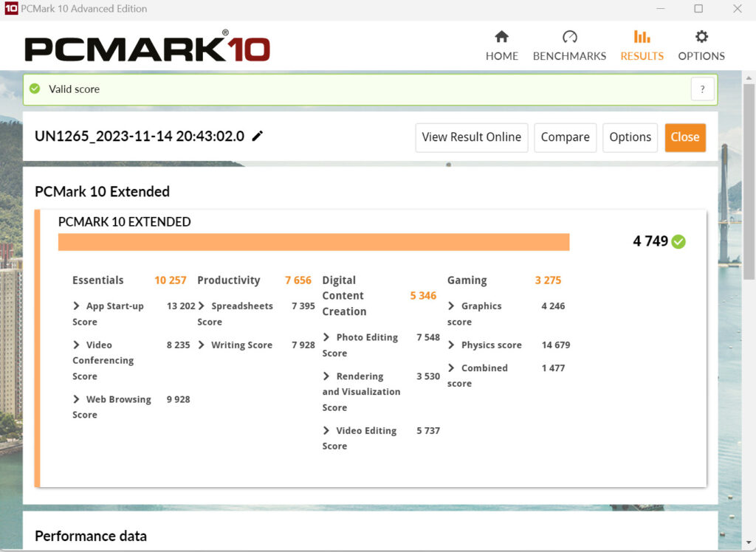Click the scrollbar up arrow
The height and width of the screenshot is (552, 756).
click(x=749, y=77)
